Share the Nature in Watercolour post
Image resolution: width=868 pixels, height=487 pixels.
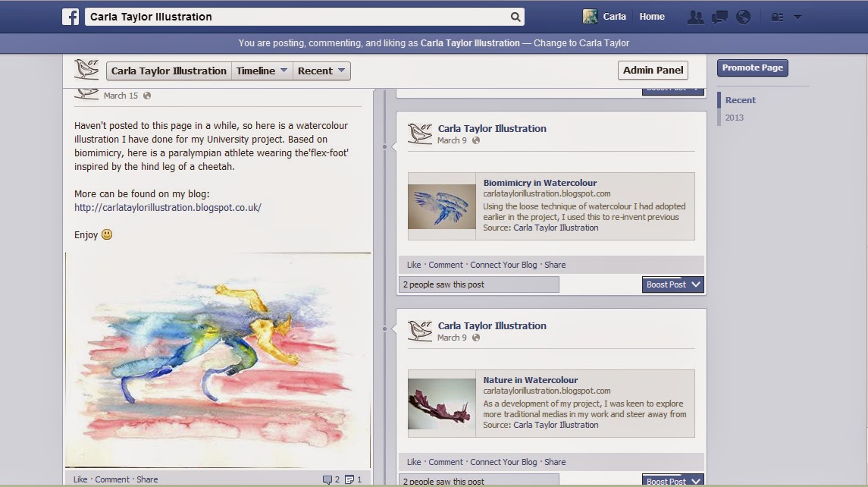[x=555, y=462]
